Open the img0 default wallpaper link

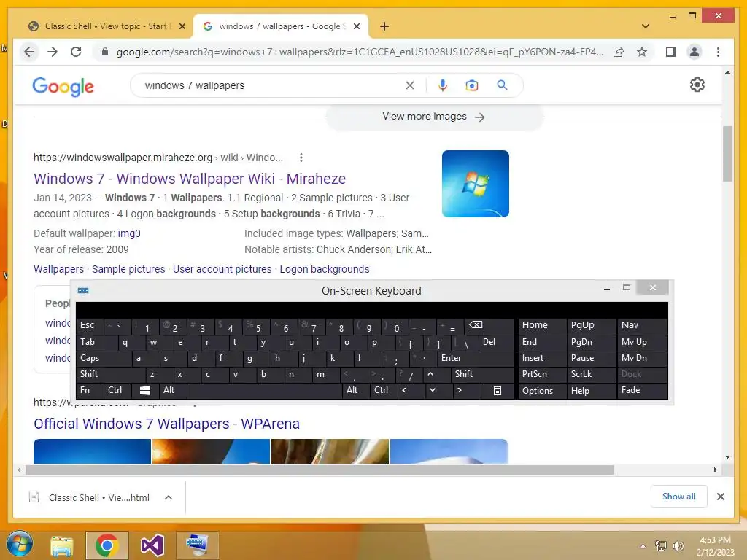(129, 233)
